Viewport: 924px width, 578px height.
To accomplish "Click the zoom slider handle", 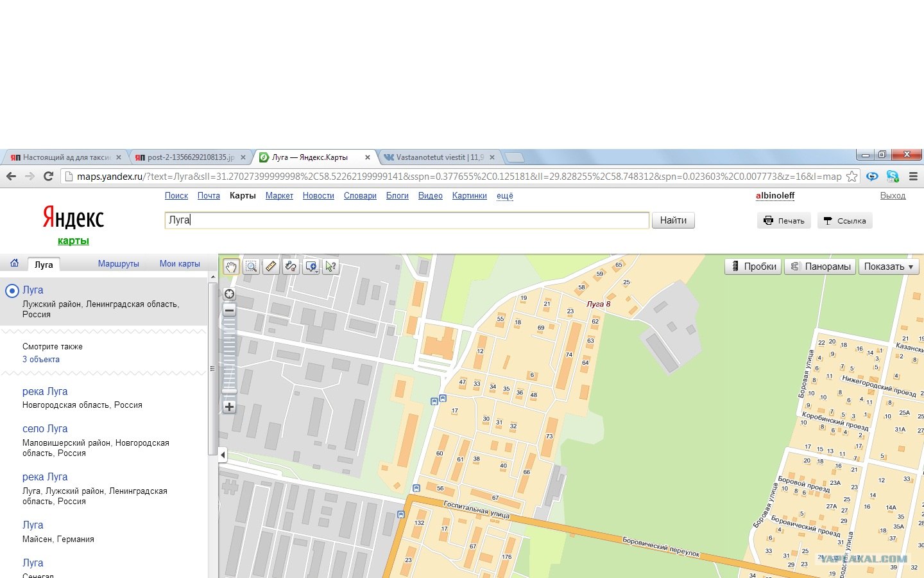I will point(229,390).
